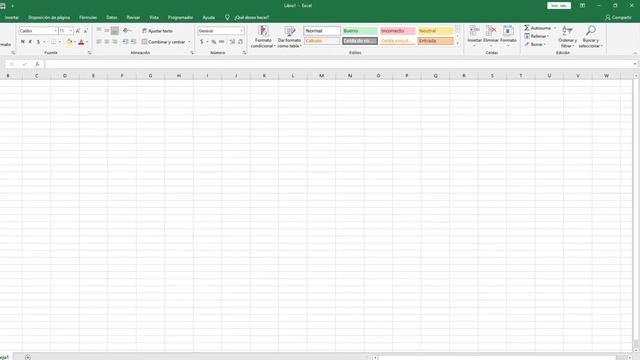The width and height of the screenshot is (640, 360).
Task: Apply the percent style format
Action: [x=213, y=42]
